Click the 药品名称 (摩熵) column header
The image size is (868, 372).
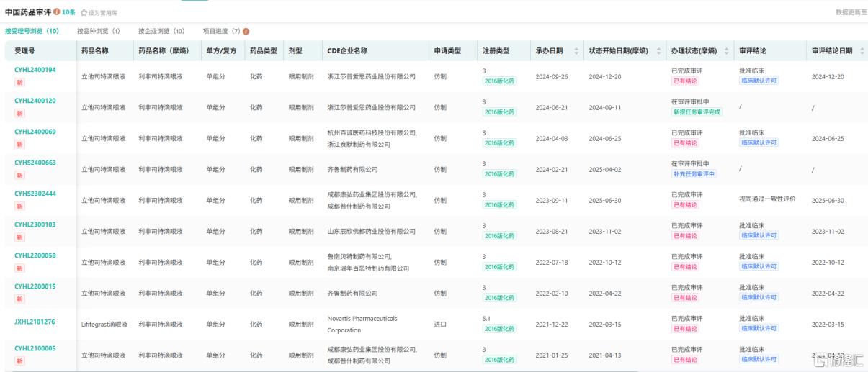click(164, 51)
